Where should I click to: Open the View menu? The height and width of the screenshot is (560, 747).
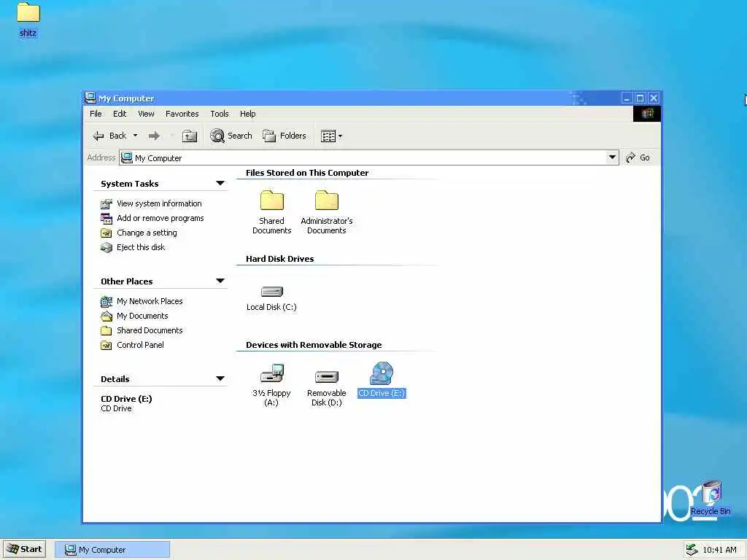pyautogui.click(x=146, y=114)
